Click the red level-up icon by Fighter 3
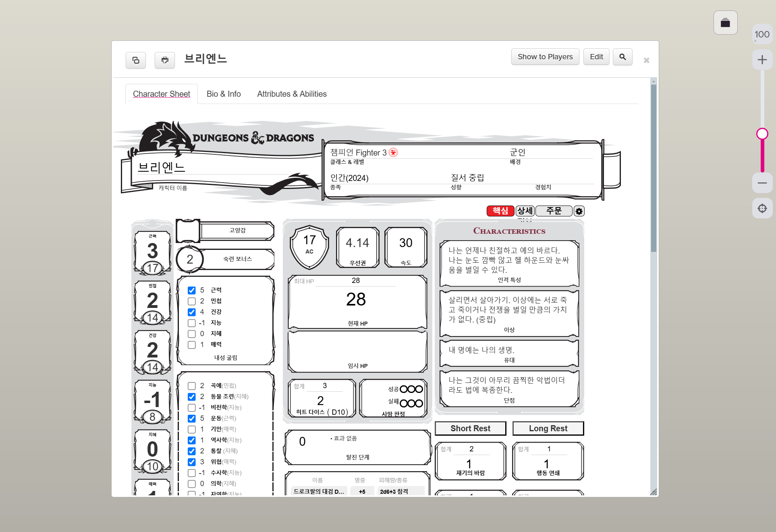776x532 pixels. click(x=393, y=152)
